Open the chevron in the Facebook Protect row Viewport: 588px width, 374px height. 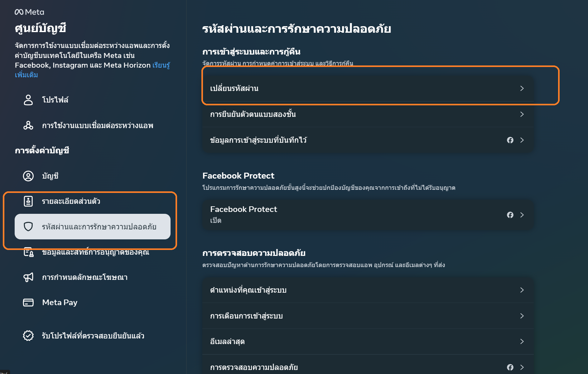pos(522,215)
